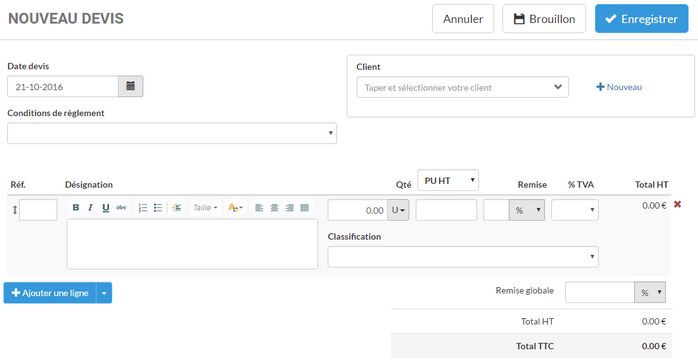Expand the Conditions de règlement dropdown
Viewport: 698px width, 364px height.
[172, 133]
